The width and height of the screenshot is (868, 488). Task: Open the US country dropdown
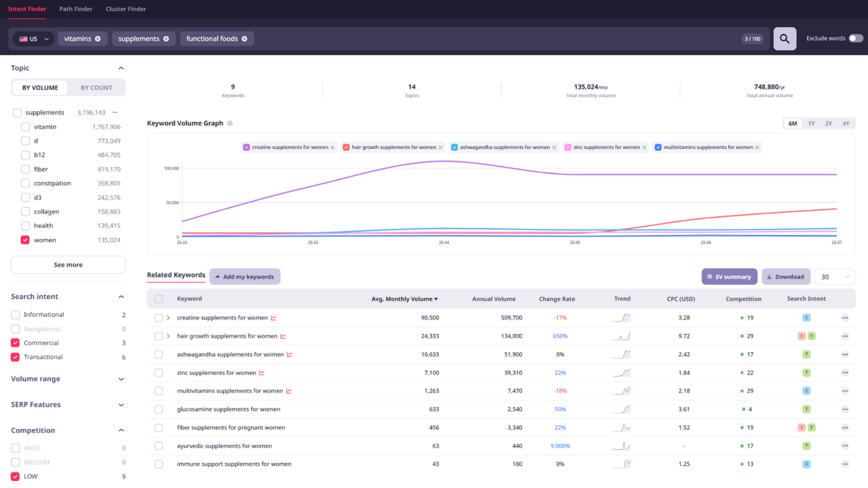click(x=33, y=39)
